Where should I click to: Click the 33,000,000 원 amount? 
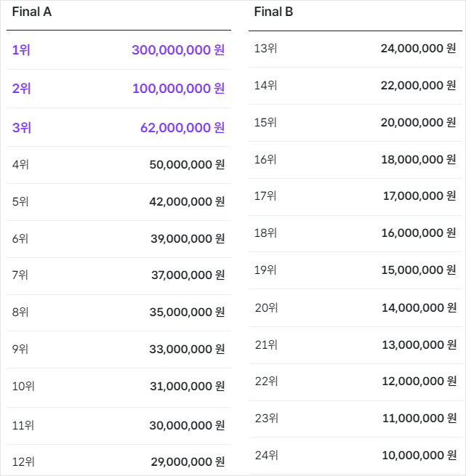point(187,349)
